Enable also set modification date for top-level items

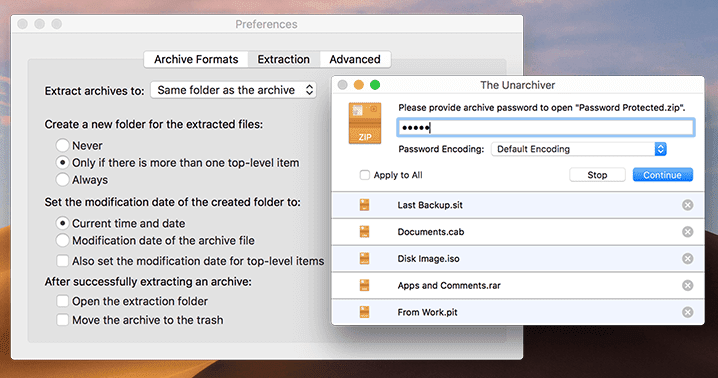point(62,261)
